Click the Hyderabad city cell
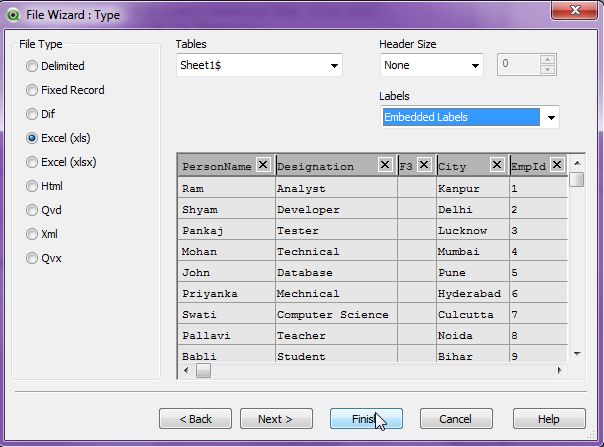 pyautogui.click(x=473, y=294)
